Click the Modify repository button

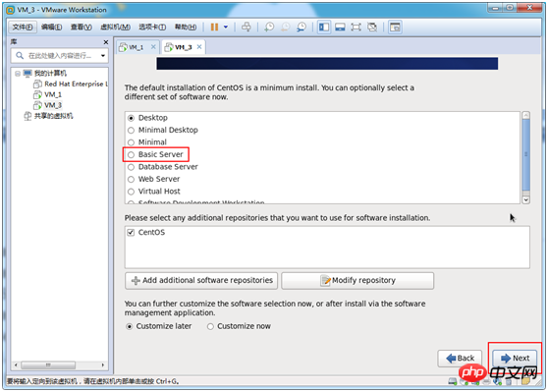click(357, 280)
